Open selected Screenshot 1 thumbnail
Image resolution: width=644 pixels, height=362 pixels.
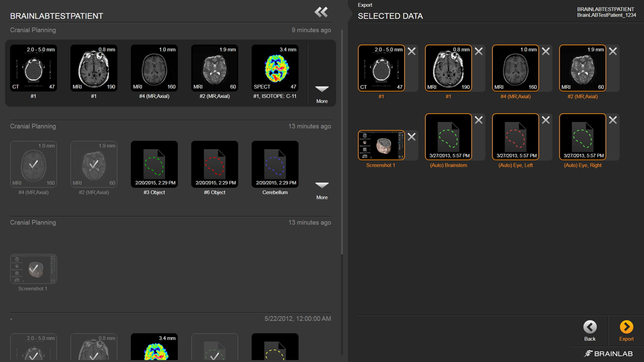pos(381,145)
